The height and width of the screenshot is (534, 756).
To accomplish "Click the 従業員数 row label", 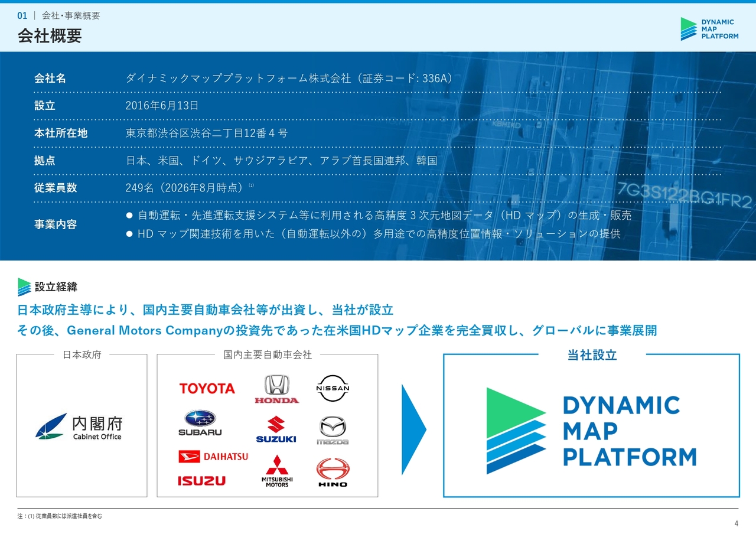I will point(56,188).
